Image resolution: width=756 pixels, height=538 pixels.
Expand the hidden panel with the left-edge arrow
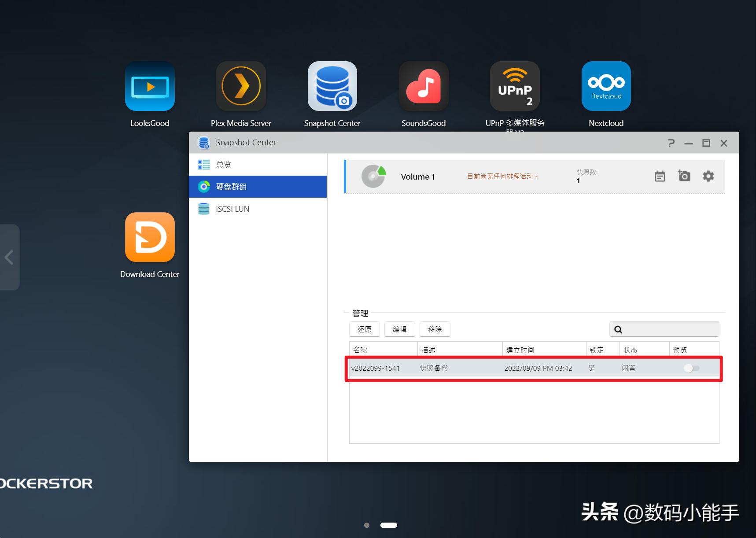tap(9, 258)
